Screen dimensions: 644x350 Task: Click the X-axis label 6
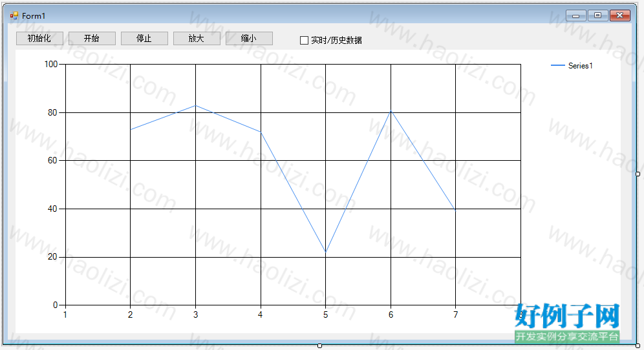pos(391,314)
